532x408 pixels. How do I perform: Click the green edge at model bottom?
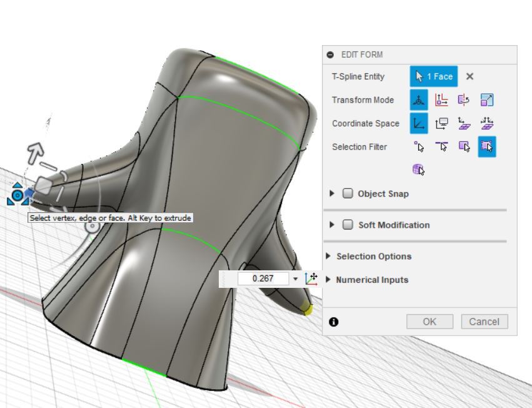coord(144,367)
